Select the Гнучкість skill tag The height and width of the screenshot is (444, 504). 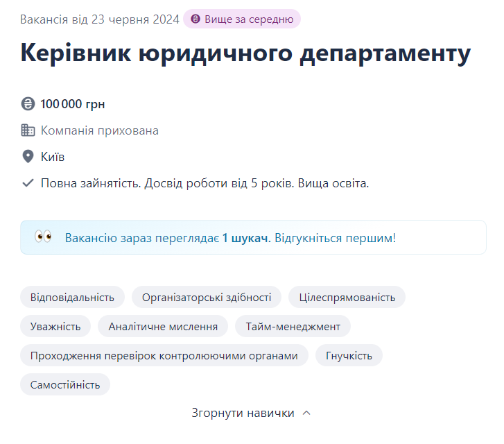(349, 355)
